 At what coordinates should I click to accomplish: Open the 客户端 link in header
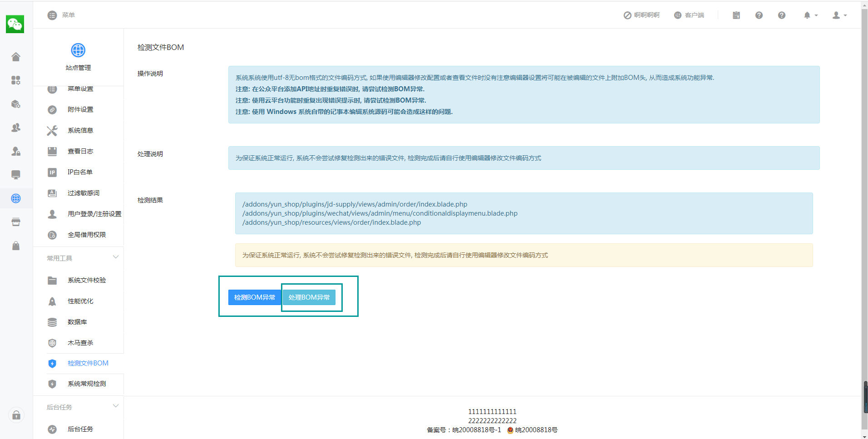pos(689,15)
